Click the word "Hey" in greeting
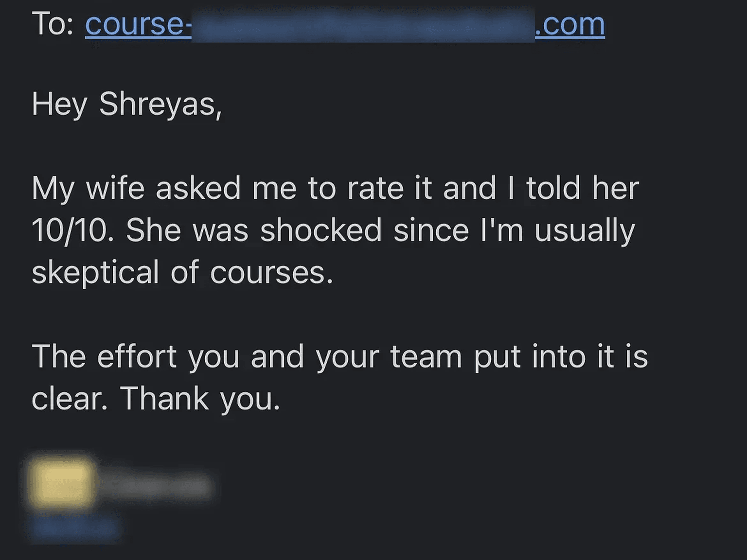747x560 pixels. coord(59,104)
